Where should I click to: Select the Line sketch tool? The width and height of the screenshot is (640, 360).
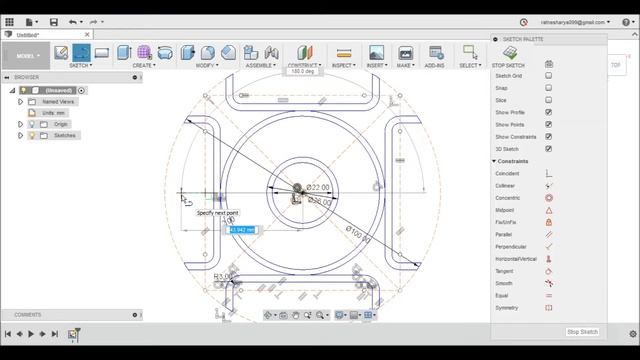pos(81,53)
